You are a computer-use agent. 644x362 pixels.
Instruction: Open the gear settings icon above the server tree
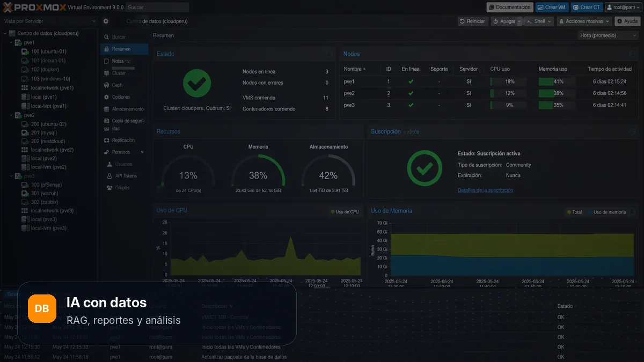tap(106, 21)
